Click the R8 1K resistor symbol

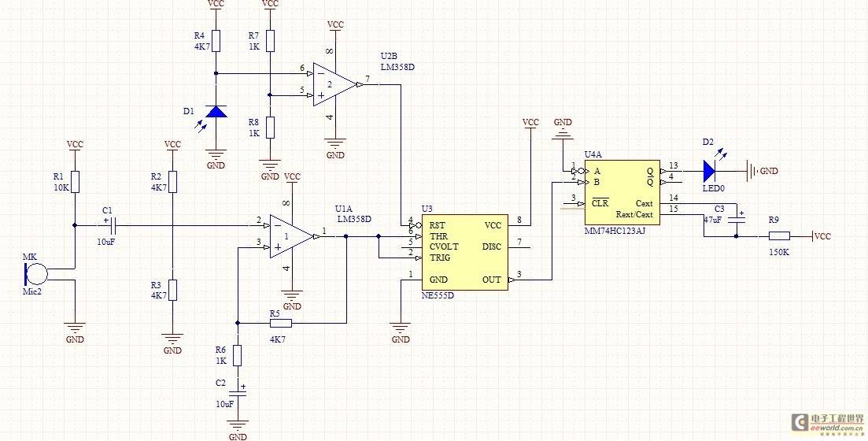pyautogui.click(x=270, y=127)
